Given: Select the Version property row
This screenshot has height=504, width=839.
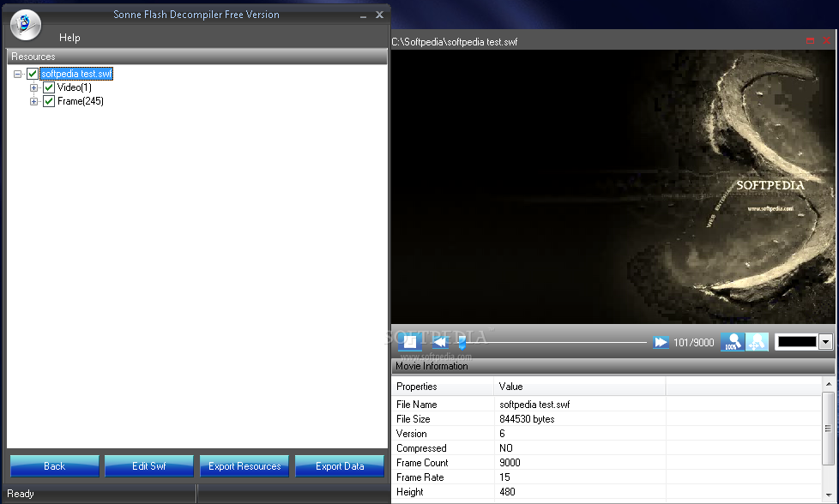Looking at the screenshot, I should (607, 434).
